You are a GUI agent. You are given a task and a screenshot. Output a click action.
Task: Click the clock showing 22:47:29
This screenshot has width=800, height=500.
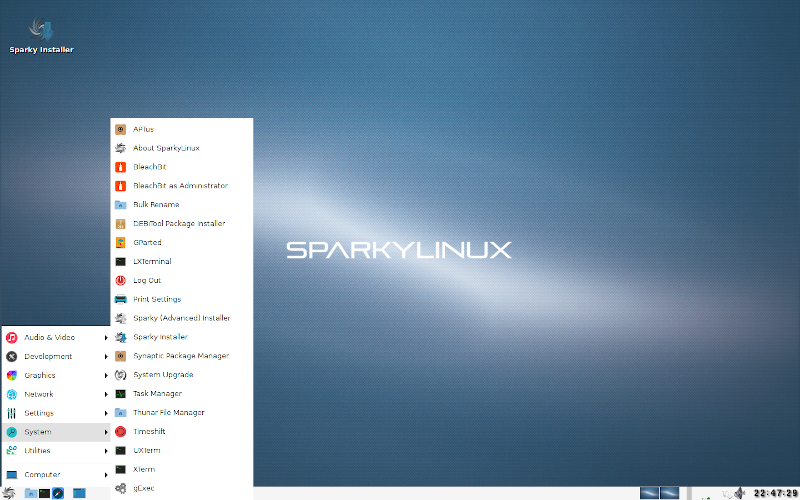pos(776,493)
